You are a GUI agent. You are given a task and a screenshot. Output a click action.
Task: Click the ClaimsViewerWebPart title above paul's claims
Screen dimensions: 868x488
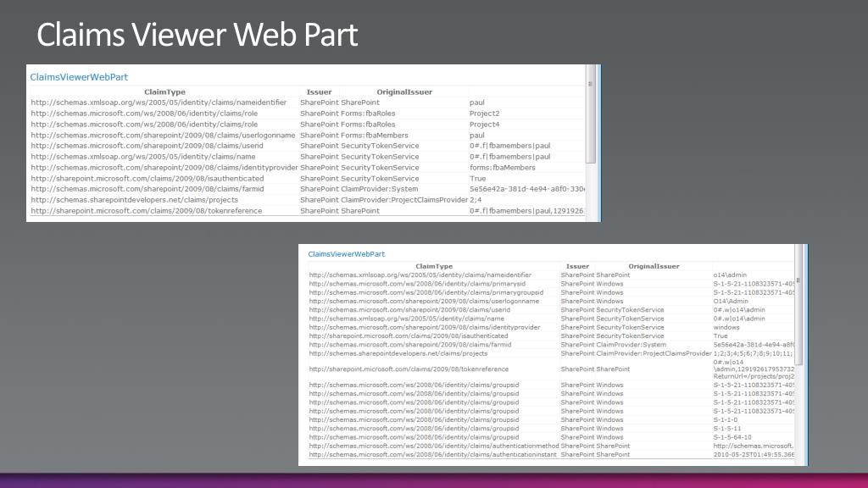(x=79, y=77)
